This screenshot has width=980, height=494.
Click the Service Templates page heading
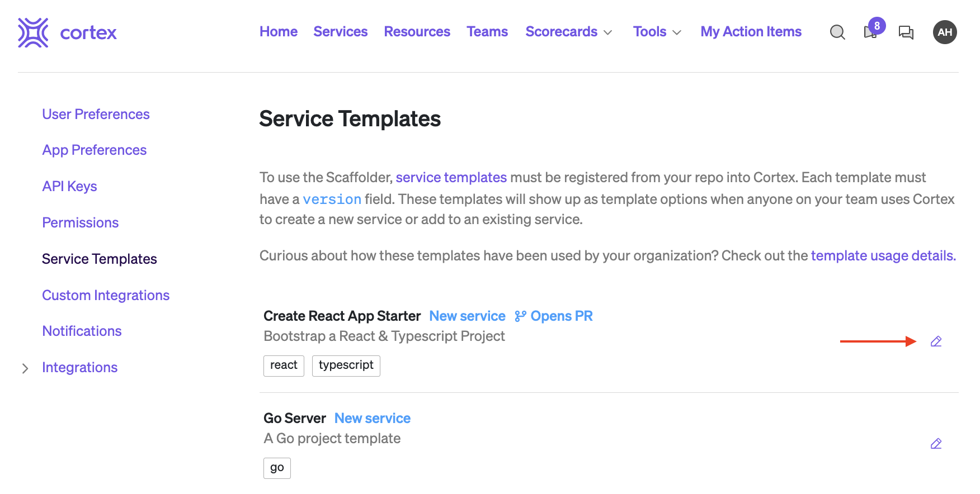point(350,119)
